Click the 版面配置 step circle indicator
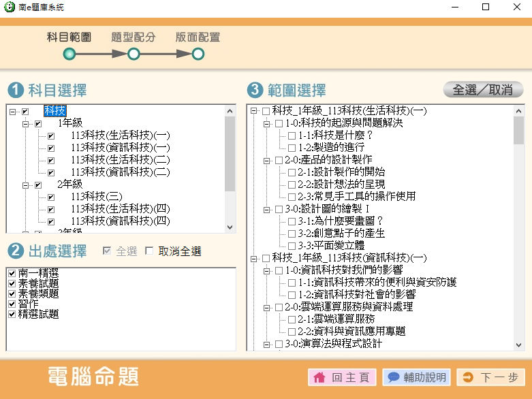Image resolution: width=532 pixels, height=399 pixels. [198, 54]
